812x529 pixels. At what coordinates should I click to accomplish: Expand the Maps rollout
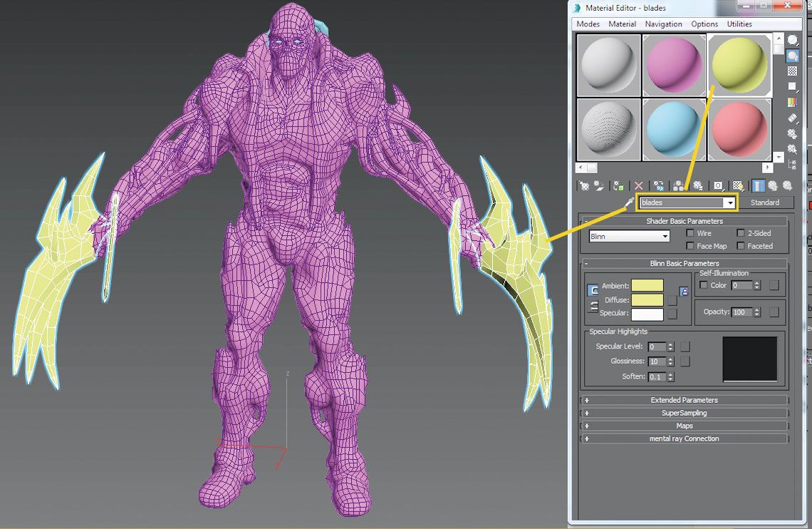[684, 426]
